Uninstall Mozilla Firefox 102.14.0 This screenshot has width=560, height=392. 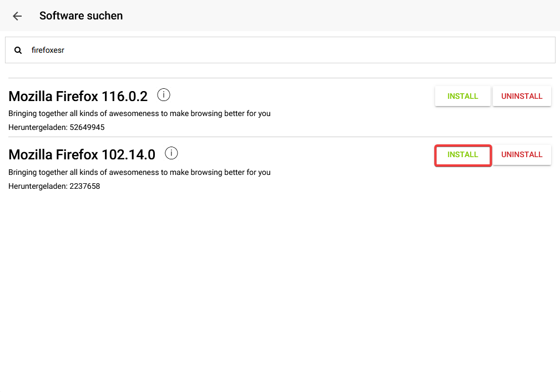pos(522,155)
